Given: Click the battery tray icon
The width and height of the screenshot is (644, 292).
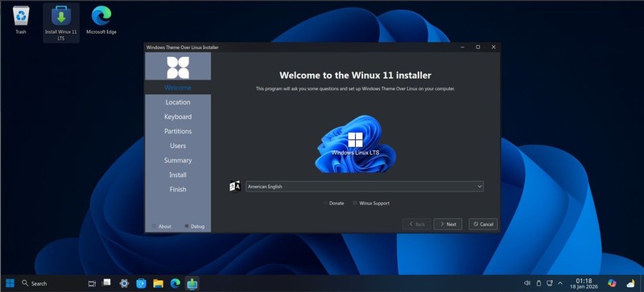Looking at the screenshot, I should click(539, 283).
